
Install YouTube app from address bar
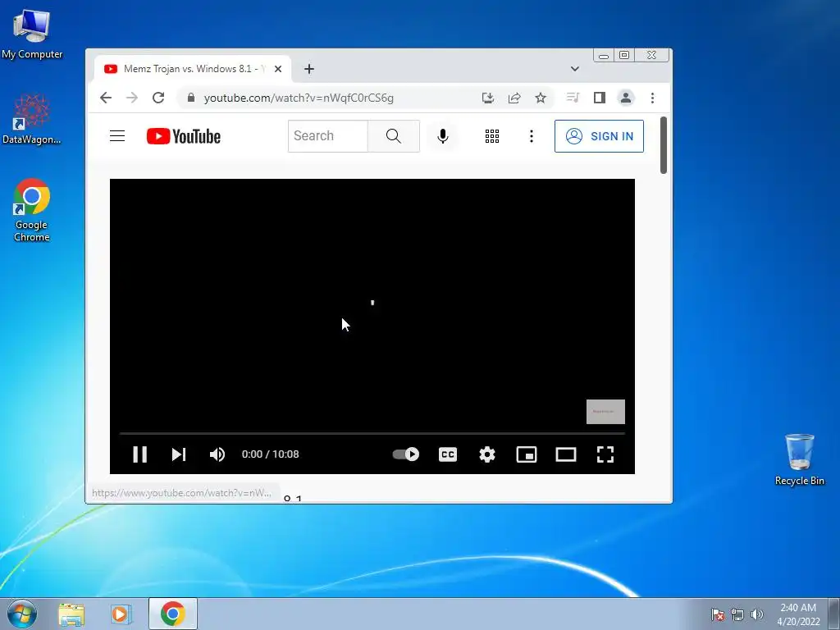(487, 98)
